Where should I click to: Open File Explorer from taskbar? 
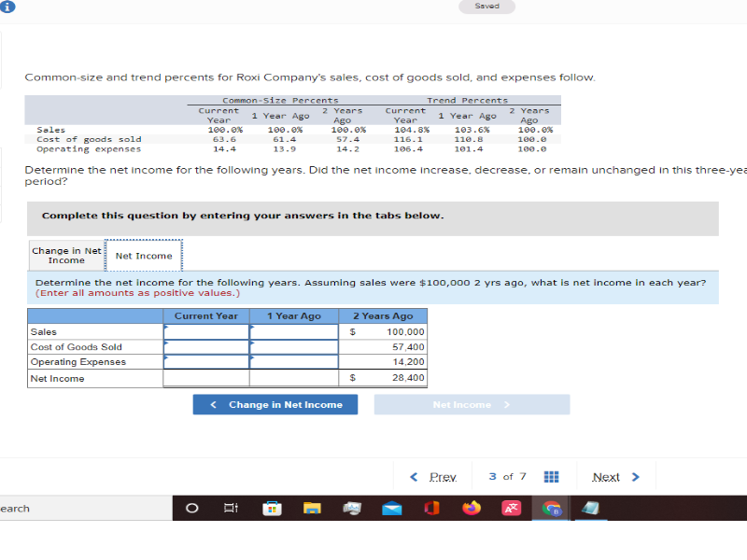[x=312, y=508]
